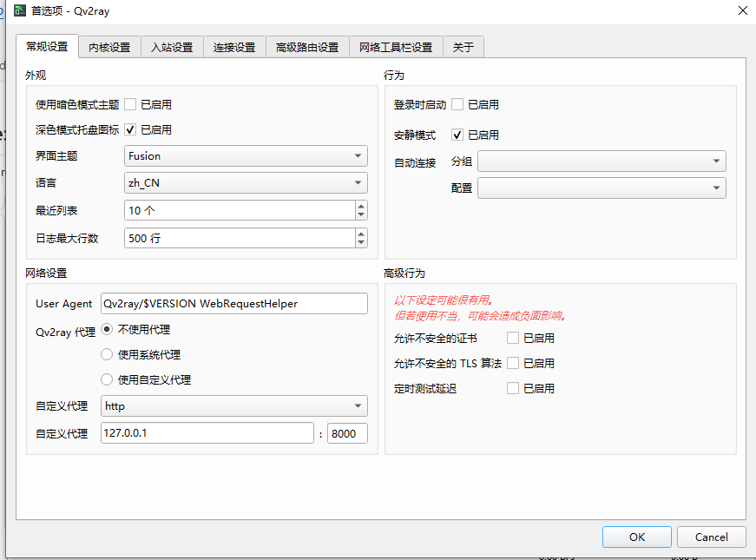Click the 外观 section heading
Screen dimensions: 756x560
click(36, 76)
